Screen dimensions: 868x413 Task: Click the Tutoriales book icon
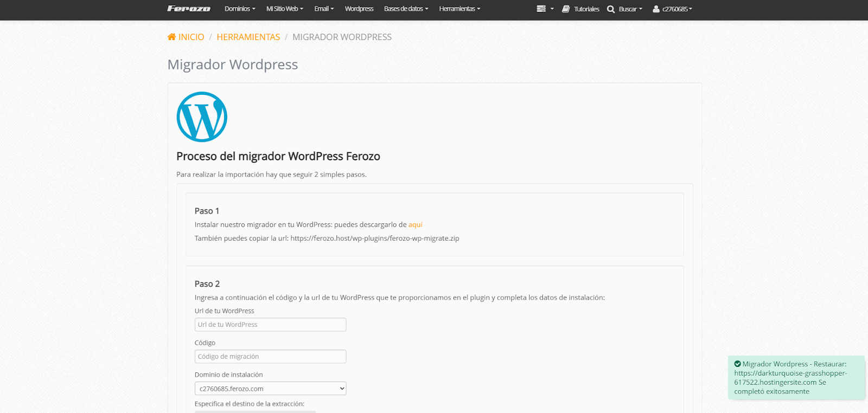pyautogui.click(x=566, y=9)
